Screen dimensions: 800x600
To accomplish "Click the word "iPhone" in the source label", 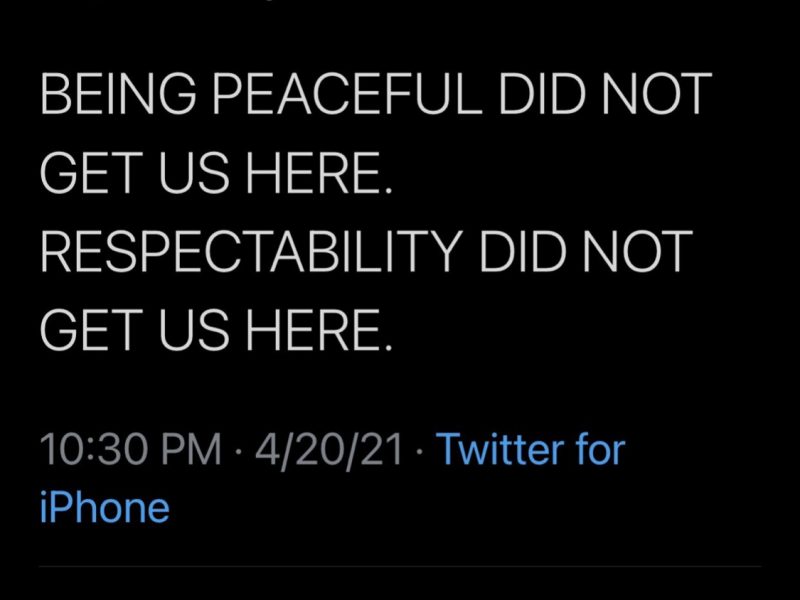I will (x=104, y=508).
